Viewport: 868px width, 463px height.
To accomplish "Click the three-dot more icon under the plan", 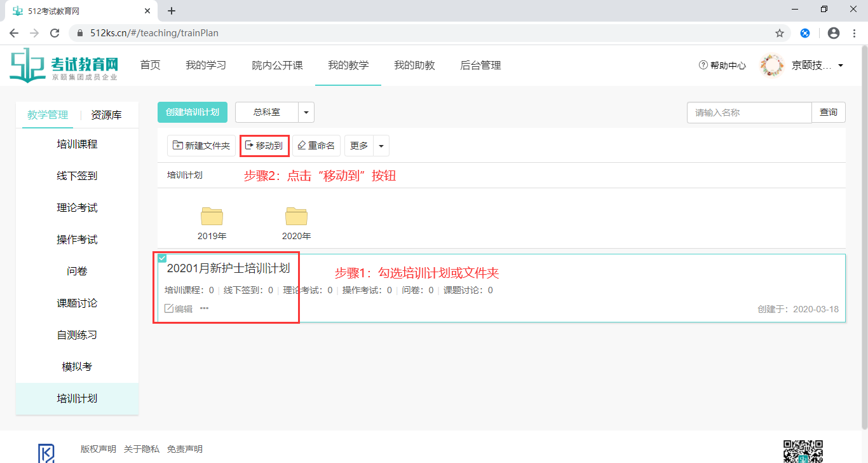I will [x=204, y=308].
